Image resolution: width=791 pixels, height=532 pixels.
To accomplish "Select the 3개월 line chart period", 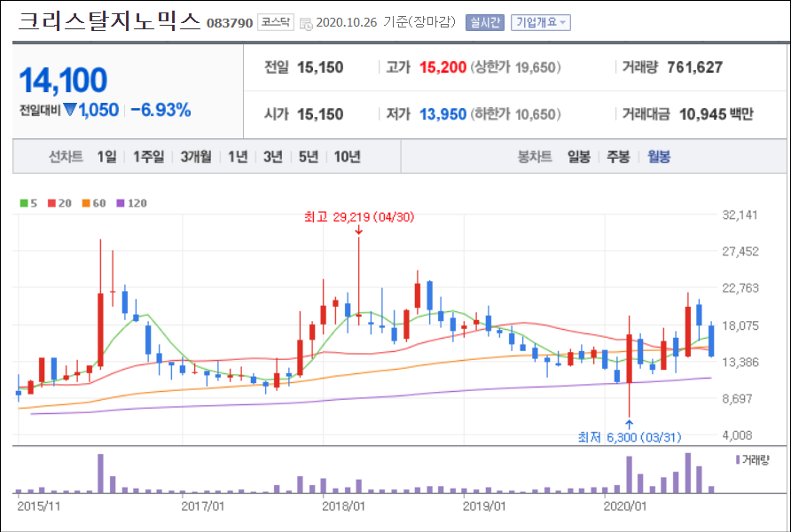I will [x=196, y=157].
